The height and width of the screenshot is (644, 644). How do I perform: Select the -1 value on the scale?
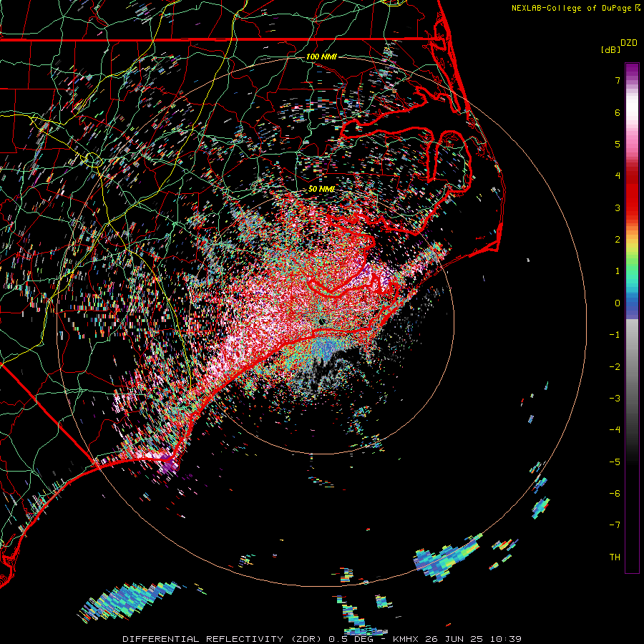click(615, 335)
